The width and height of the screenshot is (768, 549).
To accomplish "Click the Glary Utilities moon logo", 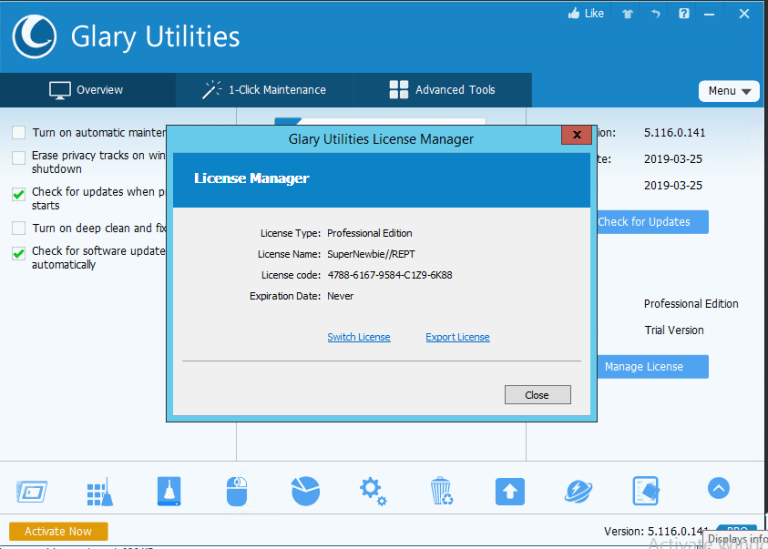I will tap(34, 37).
